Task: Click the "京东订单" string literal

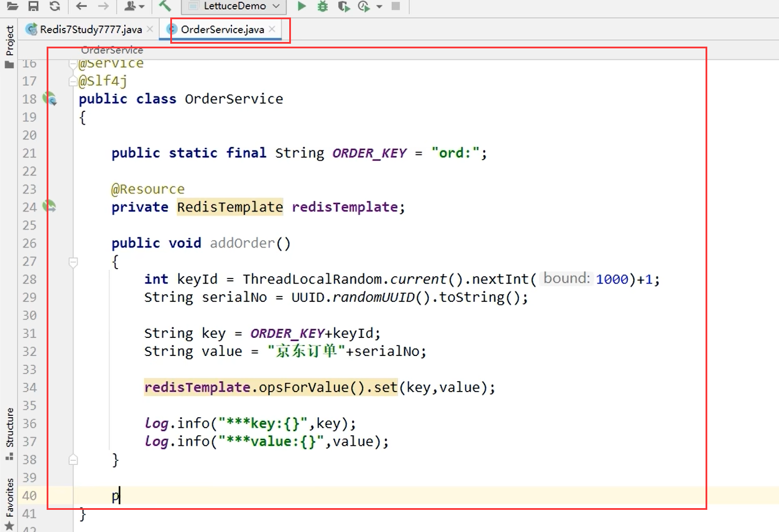Action: click(307, 351)
